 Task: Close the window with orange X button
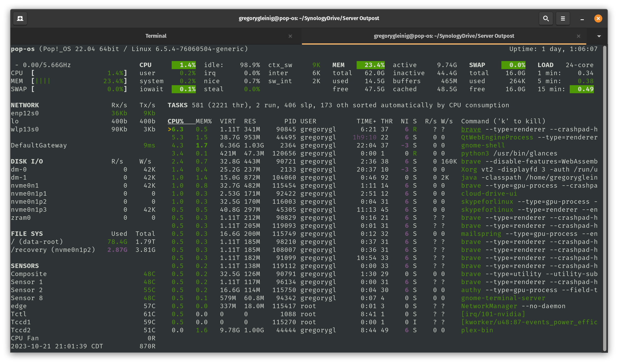(x=598, y=18)
